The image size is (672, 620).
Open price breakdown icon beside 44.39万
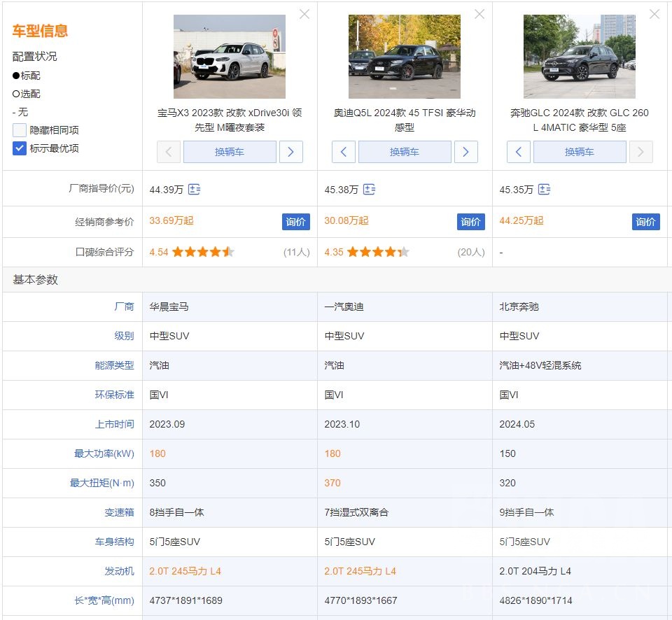(x=195, y=190)
